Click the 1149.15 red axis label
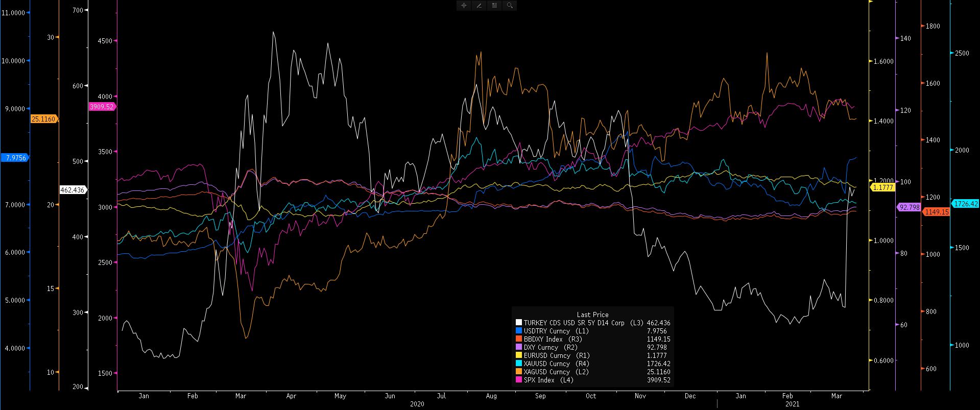980x410 pixels. click(937, 211)
